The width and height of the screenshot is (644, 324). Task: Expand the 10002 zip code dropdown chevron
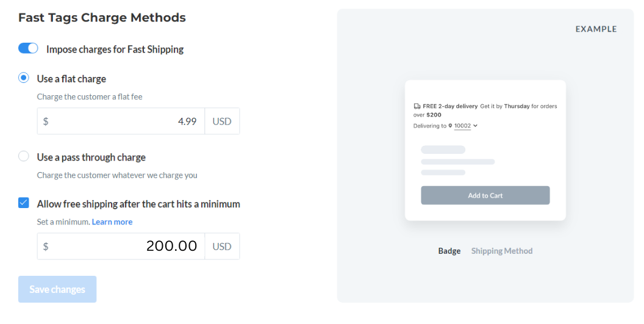tap(475, 126)
